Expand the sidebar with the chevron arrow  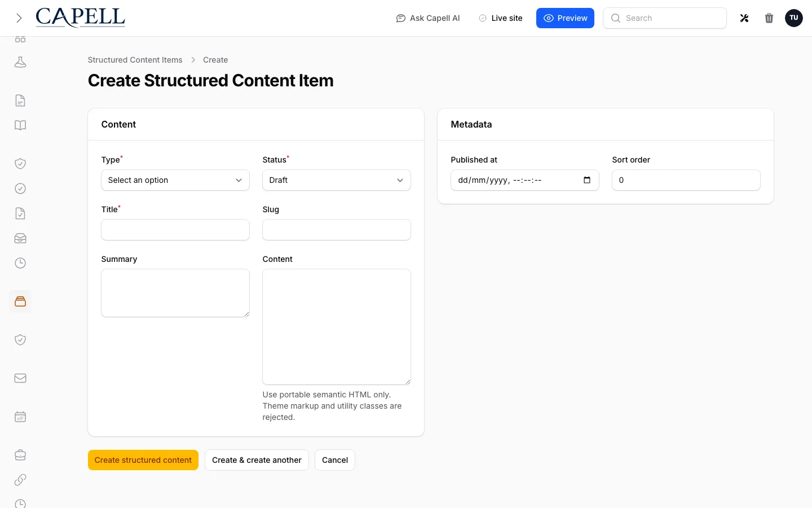[x=19, y=18]
